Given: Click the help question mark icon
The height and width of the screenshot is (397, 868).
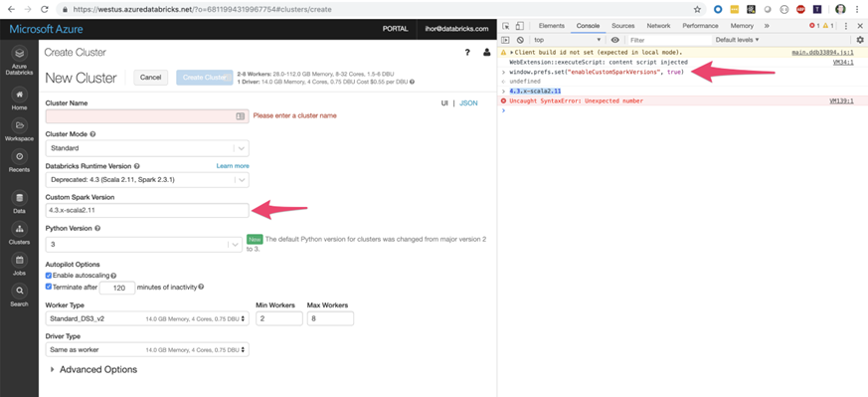Looking at the screenshot, I should point(467,53).
